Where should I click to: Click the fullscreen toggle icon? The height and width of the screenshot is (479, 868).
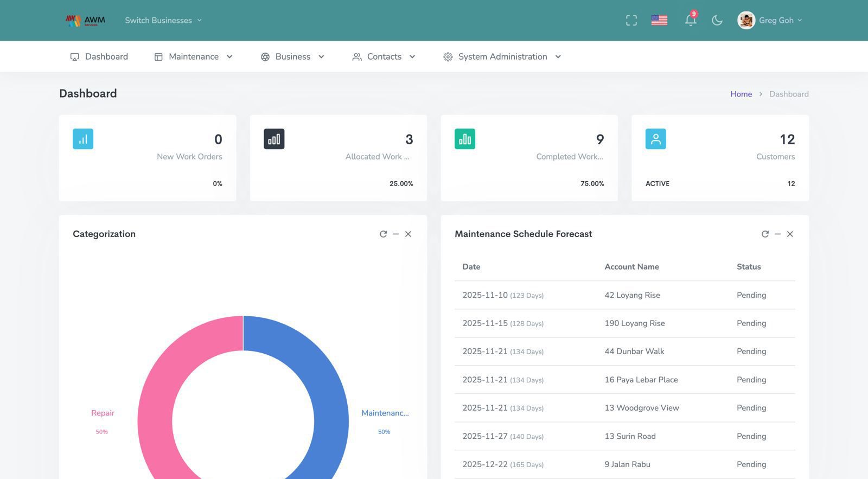tap(631, 21)
